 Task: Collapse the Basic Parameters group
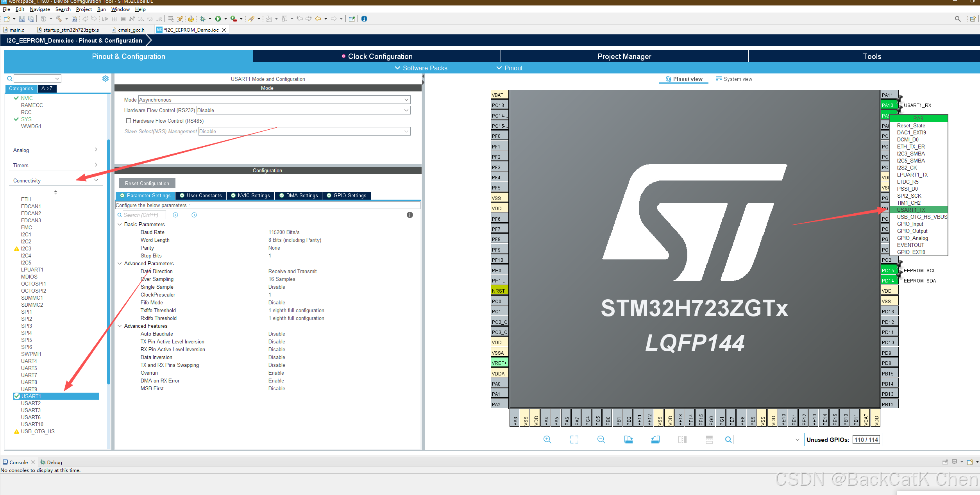point(120,224)
